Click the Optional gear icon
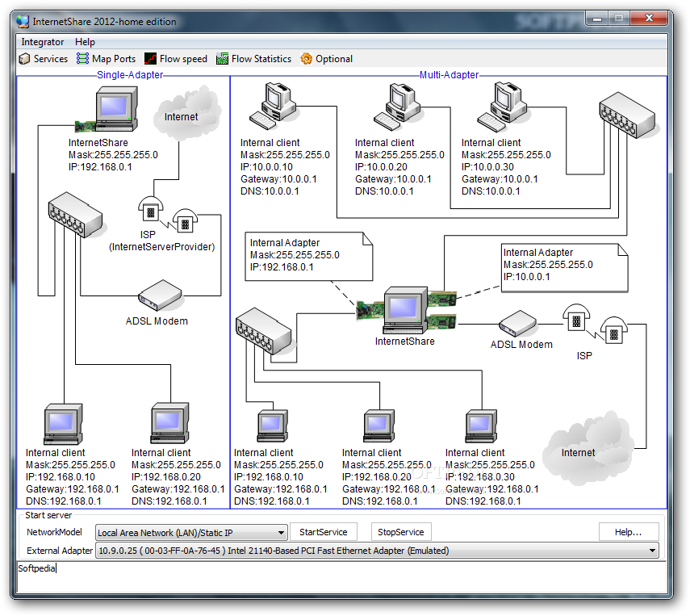 coord(307,59)
